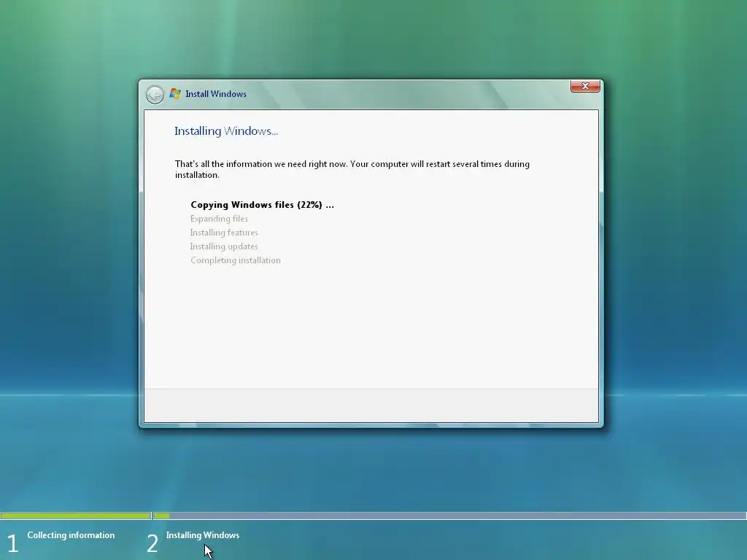Click the stage 2 installing progress bar
The width and height of the screenshot is (747, 560).
pos(449,516)
